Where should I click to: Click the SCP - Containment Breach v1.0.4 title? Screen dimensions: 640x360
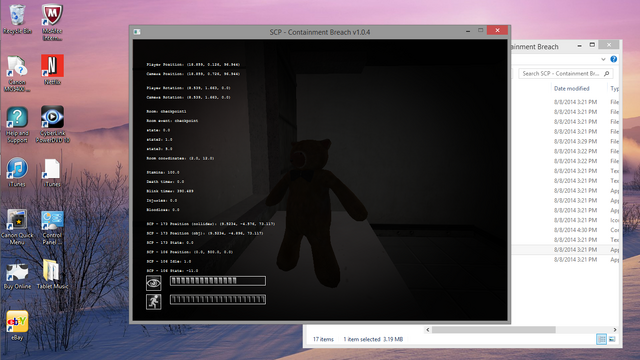point(320,32)
